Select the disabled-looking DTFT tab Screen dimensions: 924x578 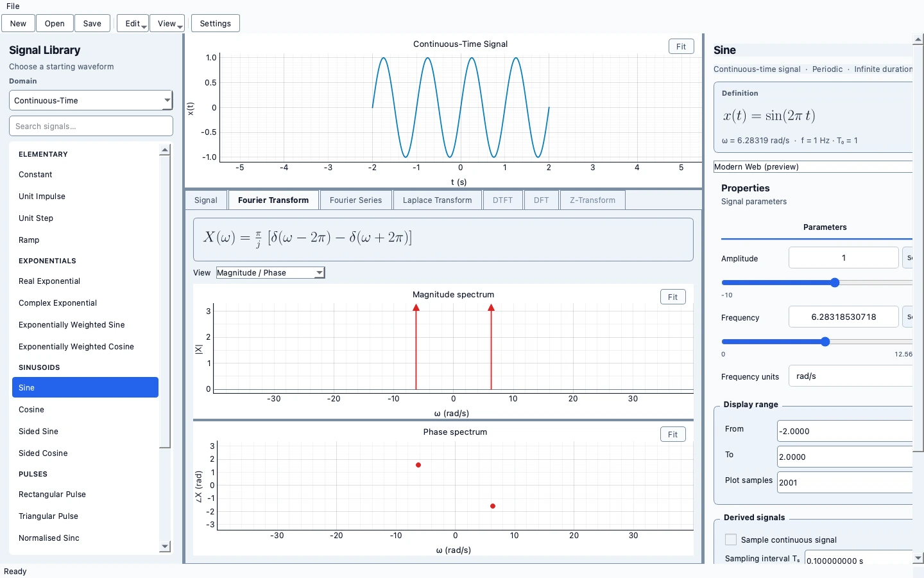click(502, 200)
